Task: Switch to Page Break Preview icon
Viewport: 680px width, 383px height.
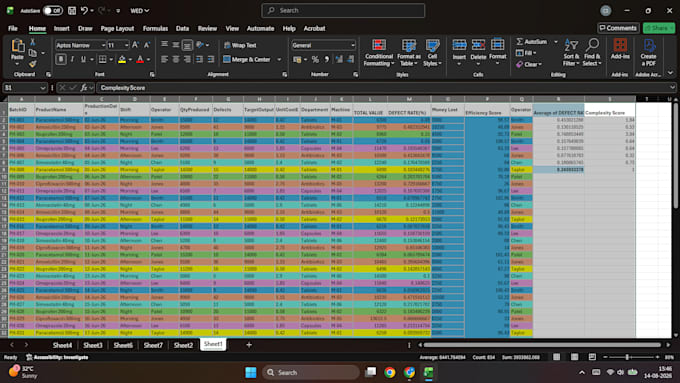Action: 592,357
